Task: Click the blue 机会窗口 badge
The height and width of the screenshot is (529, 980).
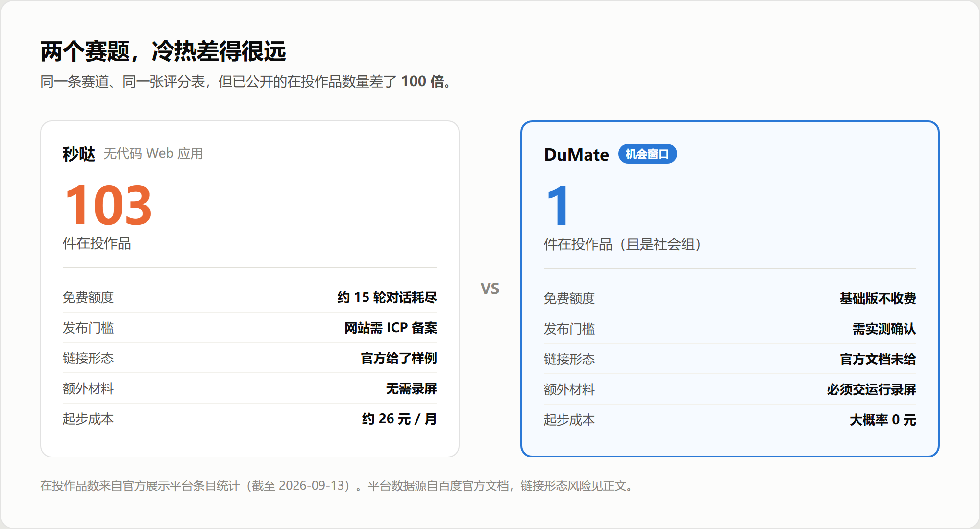Action: [x=647, y=154]
